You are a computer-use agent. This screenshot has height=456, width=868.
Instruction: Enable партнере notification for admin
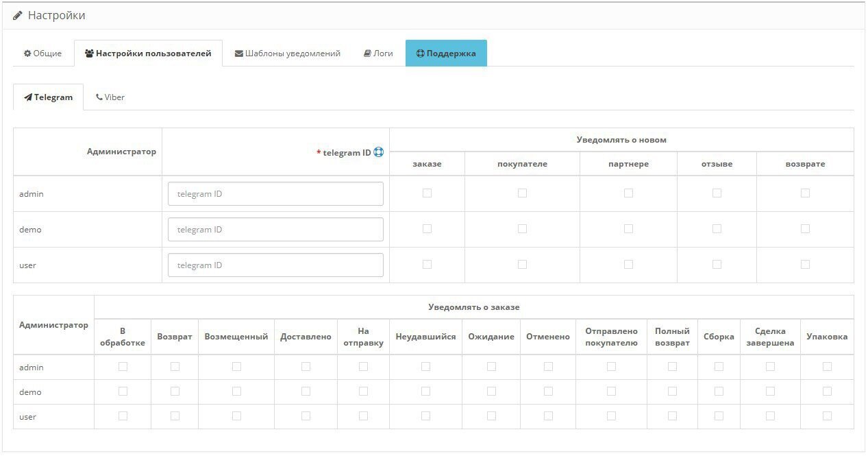[x=628, y=193]
